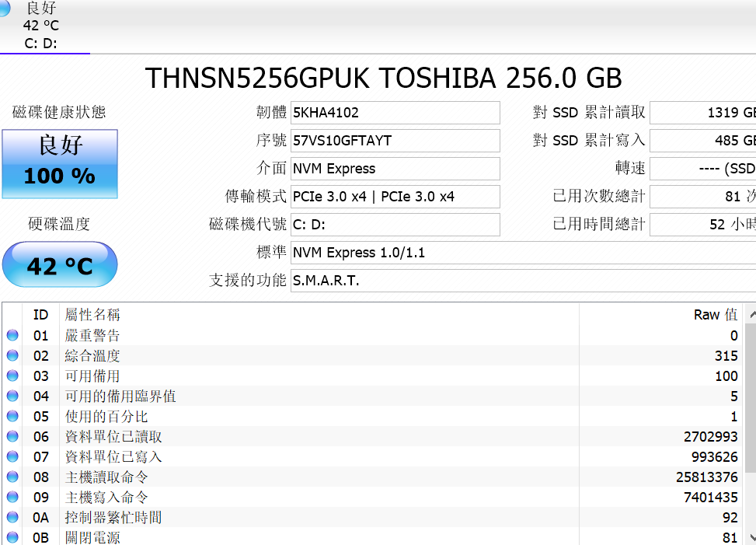Click the ID column header
This screenshot has height=545, width=756.
tap(40, 315)
